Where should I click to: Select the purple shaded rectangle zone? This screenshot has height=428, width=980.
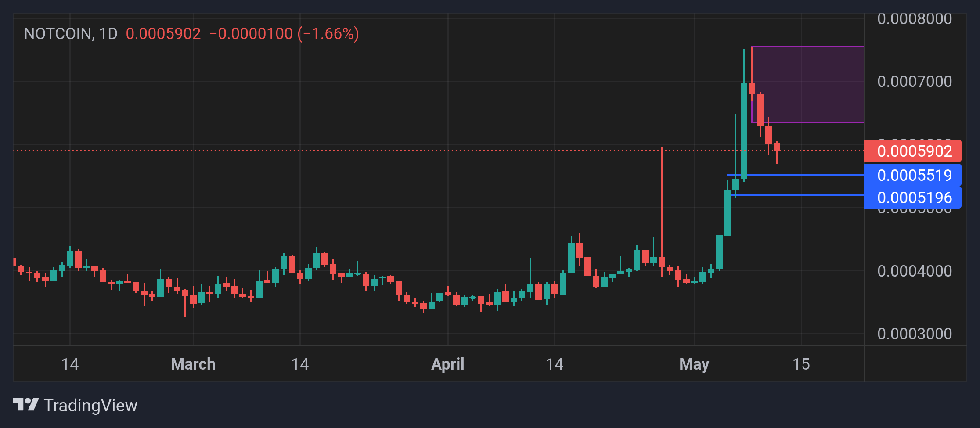click(x=808, y=85)
